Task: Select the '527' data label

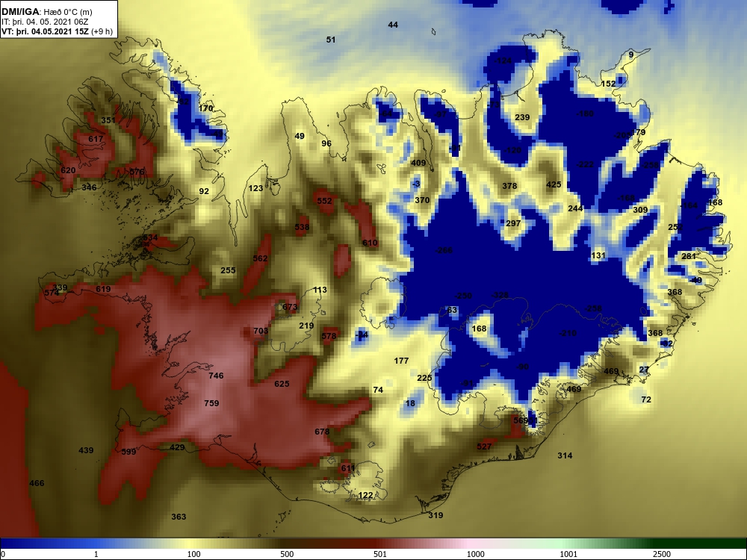Action: 484,447
